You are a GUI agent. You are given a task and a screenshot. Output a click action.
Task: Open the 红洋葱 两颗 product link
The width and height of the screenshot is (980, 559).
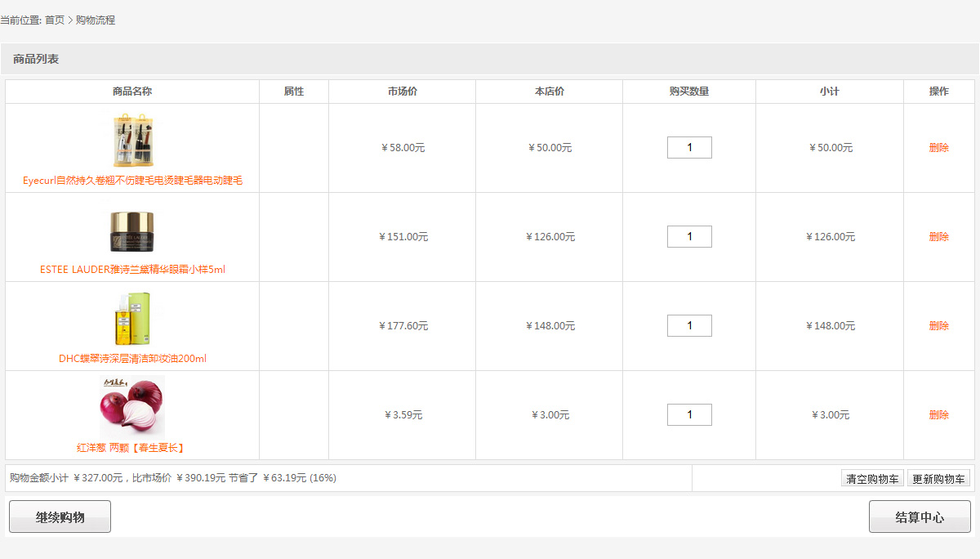(x=132, y=448)
